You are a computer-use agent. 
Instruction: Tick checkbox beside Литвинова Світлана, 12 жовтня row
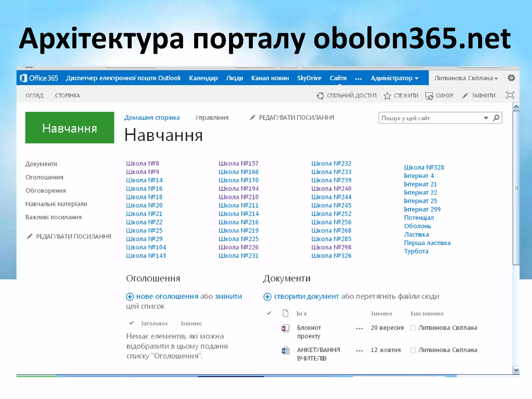click(x=413, y=350)
